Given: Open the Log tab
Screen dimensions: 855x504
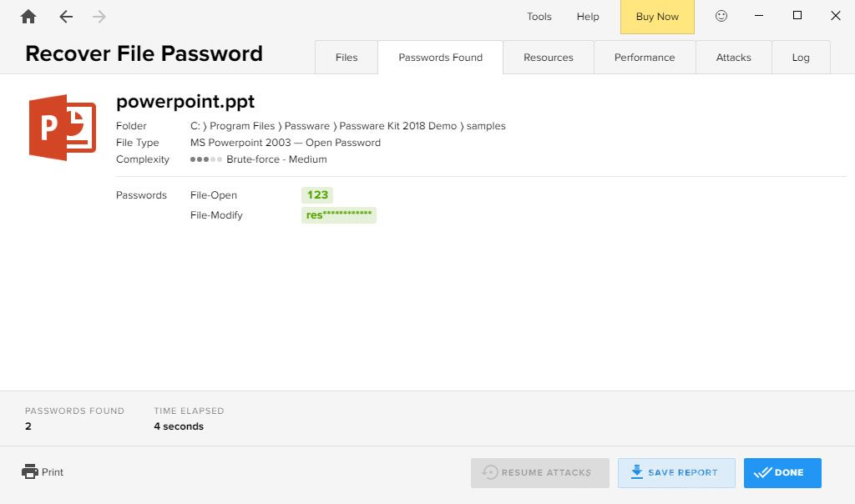Looking at the screenshot, I should click(x=801, y=58).
